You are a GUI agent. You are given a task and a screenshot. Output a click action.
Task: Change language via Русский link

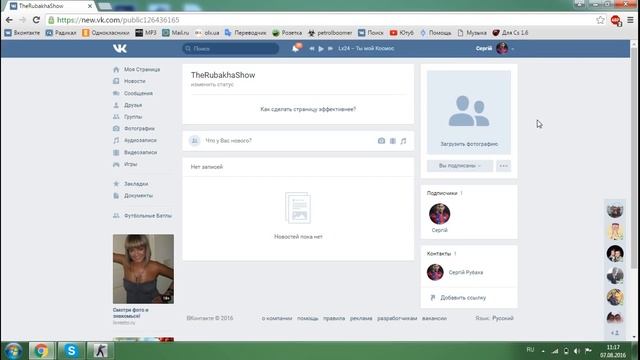[x=502, y=318]
